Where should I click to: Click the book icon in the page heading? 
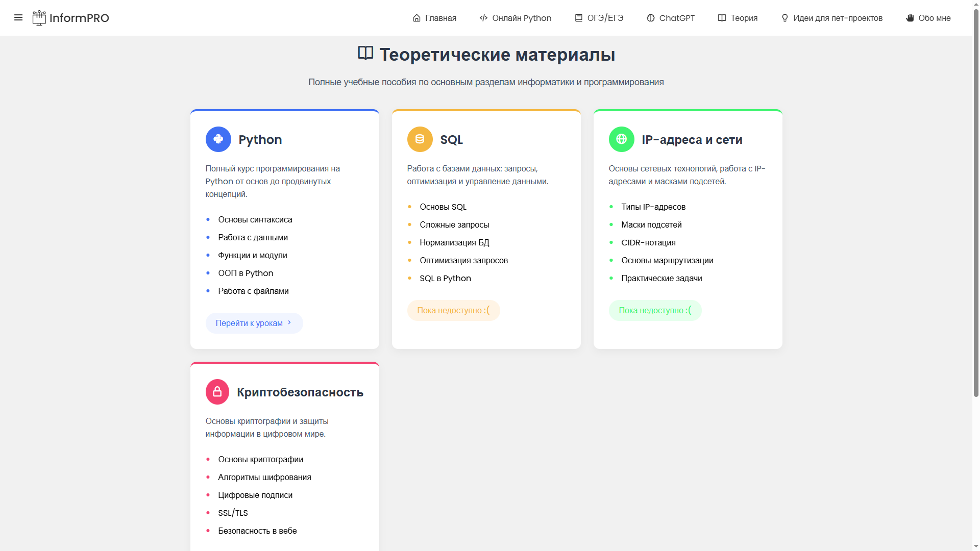tap(365, 53)
